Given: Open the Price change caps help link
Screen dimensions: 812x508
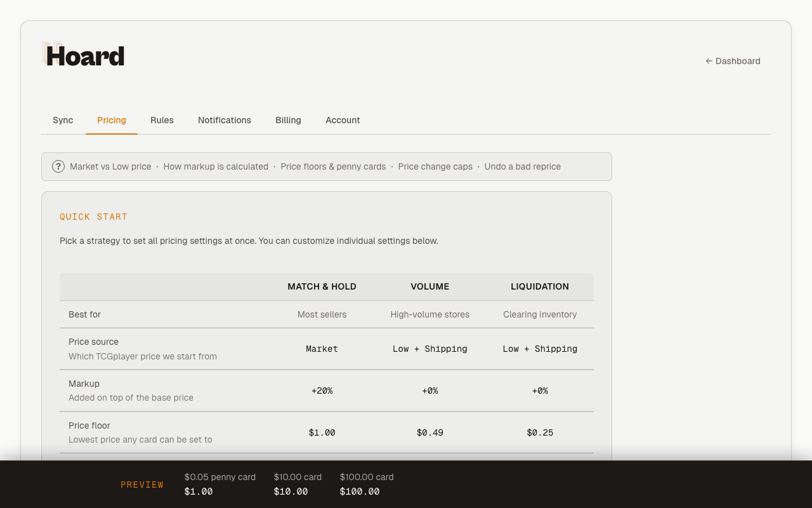Looking at the screenshot, I should point(435,166).
